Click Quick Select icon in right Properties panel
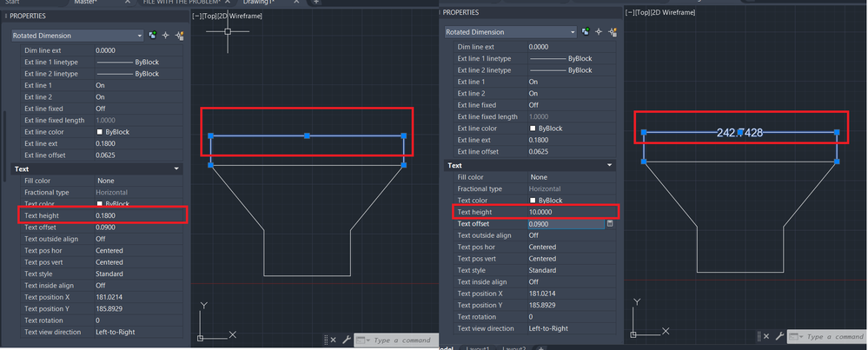This screenshot has height=350, width=868. tap(613, 32)
